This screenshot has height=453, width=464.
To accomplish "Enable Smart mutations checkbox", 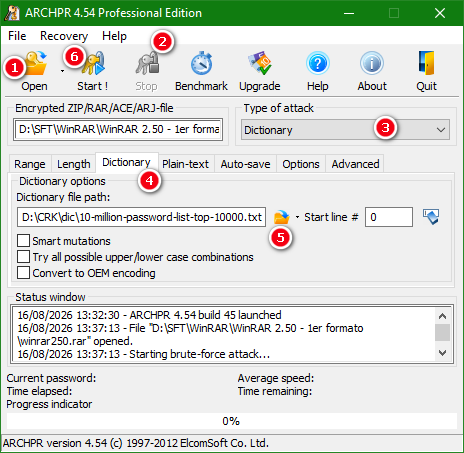I will pyautogui.click(x=23, y=241).
